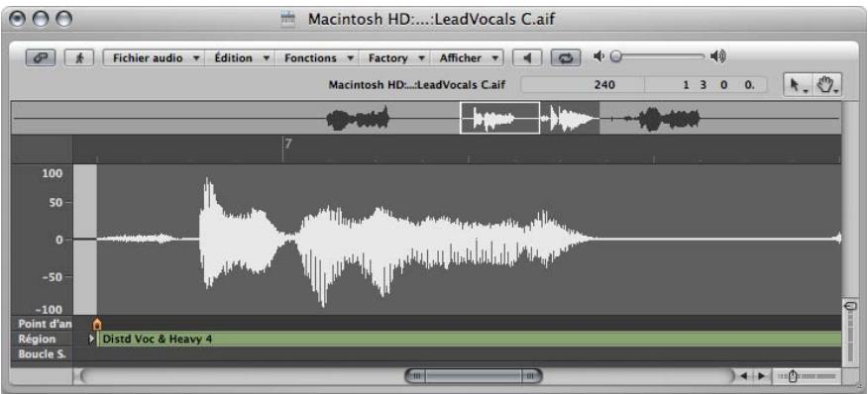Click the speaker prelisten button
This screenshot has width=868, height=394.
pyautogui.click(x=527, y=57)
